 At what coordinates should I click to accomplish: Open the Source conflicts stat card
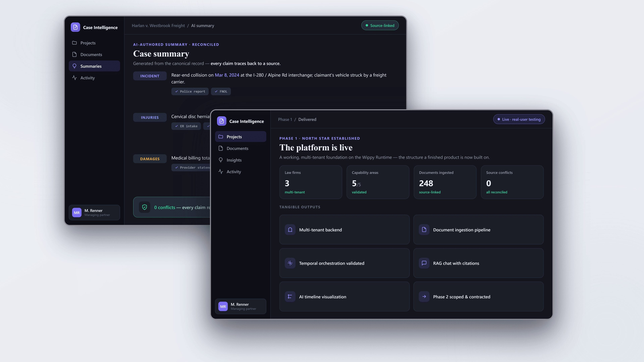pos(512,182)
